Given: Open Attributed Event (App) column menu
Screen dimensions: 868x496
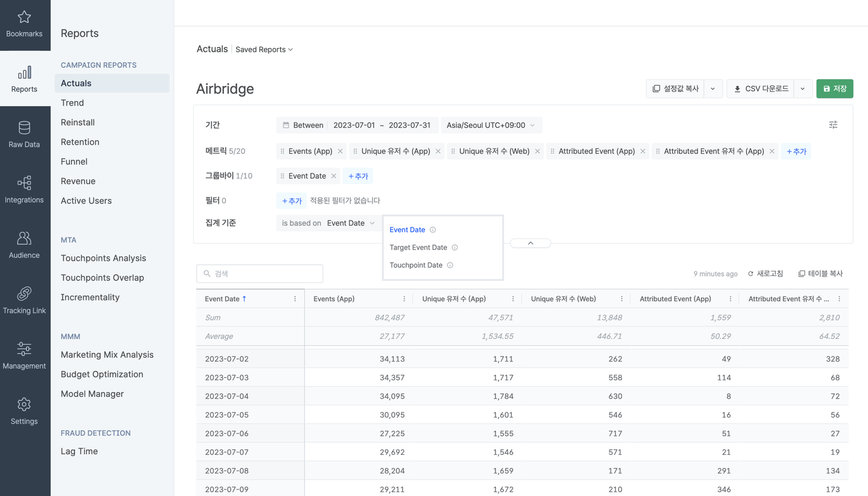Looking at the screenshot, I should [730, 299].
